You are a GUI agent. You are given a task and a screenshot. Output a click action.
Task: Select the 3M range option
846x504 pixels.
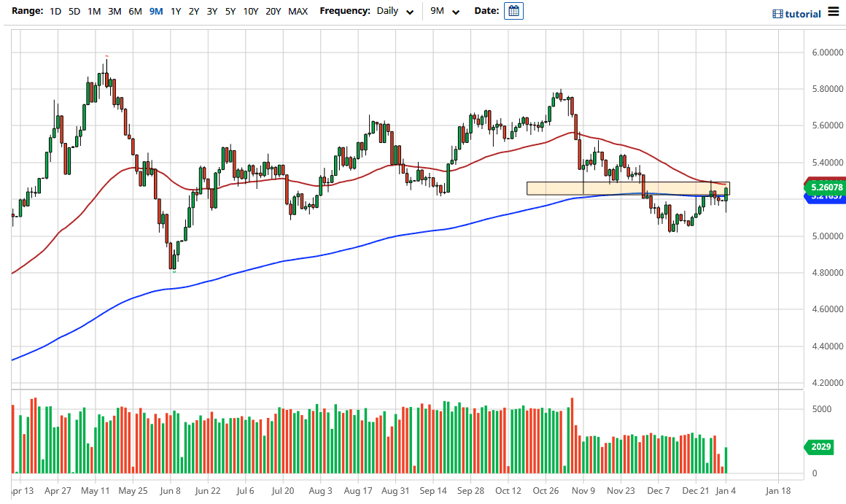pyautogui.click(x=115, y=11)
